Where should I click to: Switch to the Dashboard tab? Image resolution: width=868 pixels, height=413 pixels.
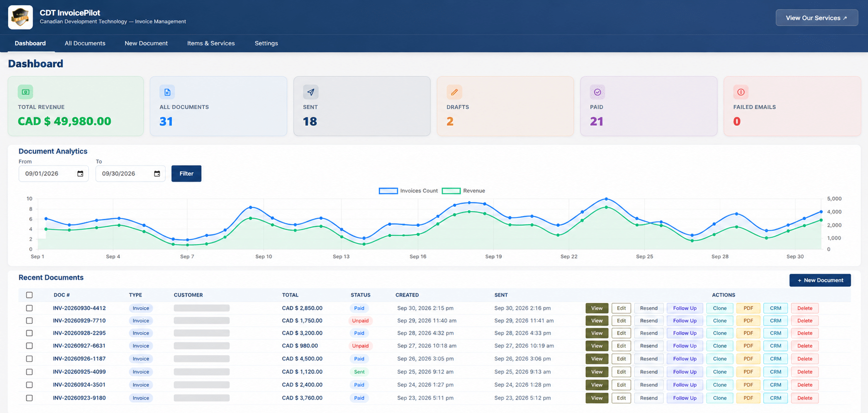pos(30,43)
